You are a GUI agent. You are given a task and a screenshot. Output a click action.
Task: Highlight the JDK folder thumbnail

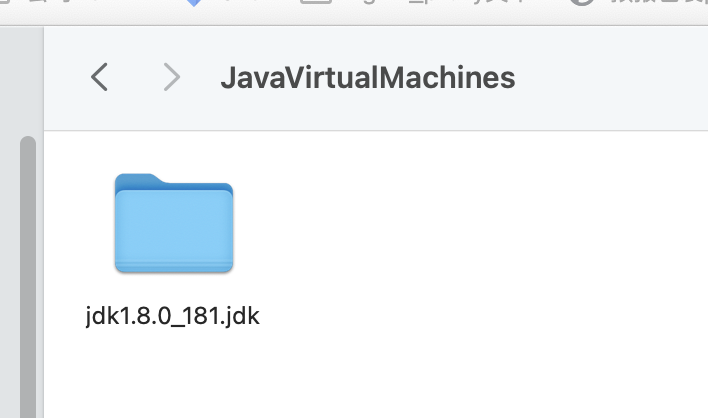(174, 223)
